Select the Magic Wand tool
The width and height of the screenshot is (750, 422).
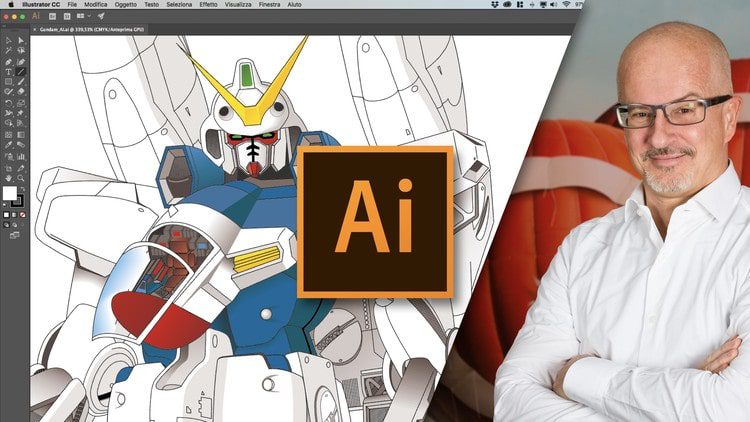click(8, 51)
